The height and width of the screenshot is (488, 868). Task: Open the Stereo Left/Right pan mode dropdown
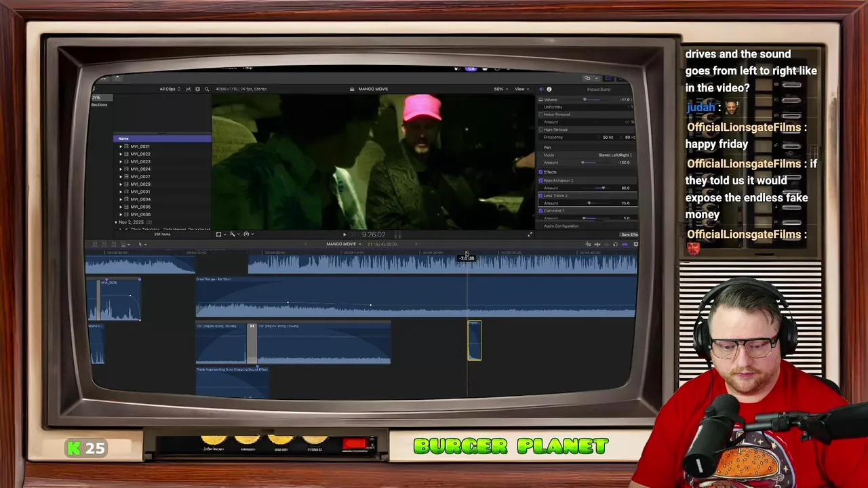(x=615, y=155)
